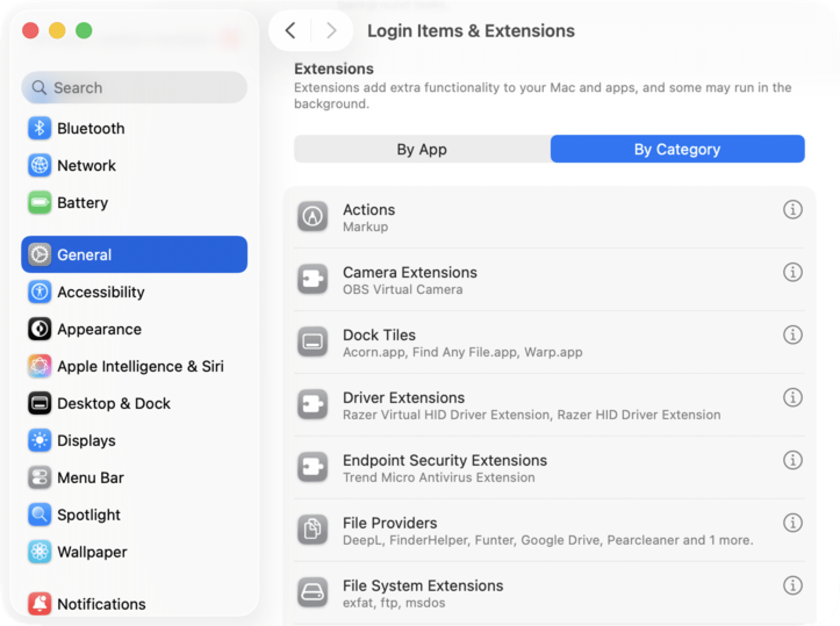Click the Camera Extensions row icon
The height and width of the screenshot is (626, 840).
(x=313, y=279)
